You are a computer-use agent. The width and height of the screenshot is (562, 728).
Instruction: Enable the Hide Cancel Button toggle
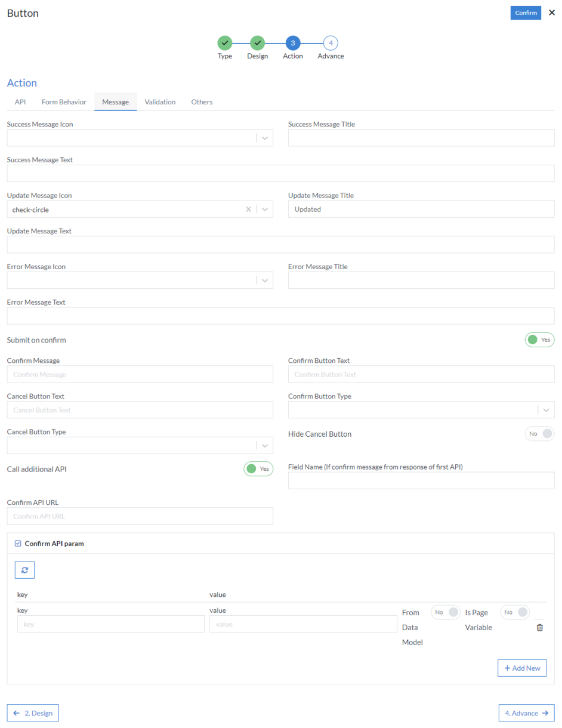click(539, 434)
